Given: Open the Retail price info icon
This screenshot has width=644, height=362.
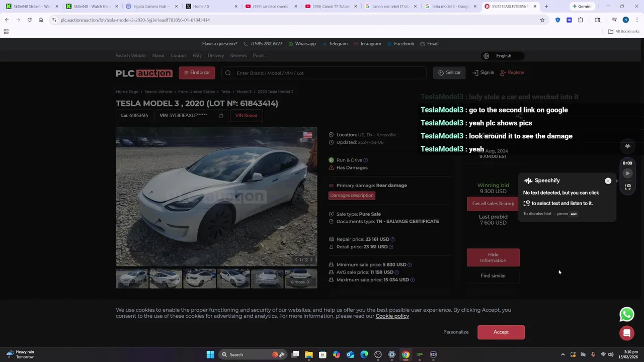Looking at the screenshot, I should pyautogui.click(x=391, y=247).
